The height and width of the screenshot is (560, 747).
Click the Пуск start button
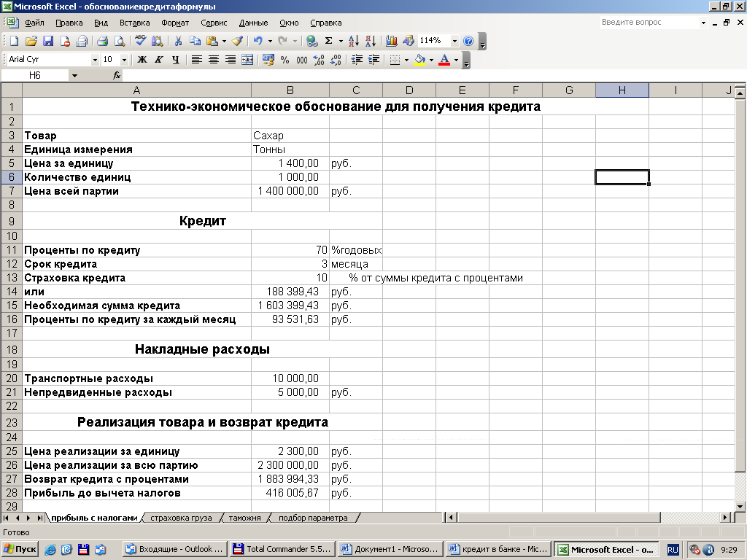click(20, 549)
